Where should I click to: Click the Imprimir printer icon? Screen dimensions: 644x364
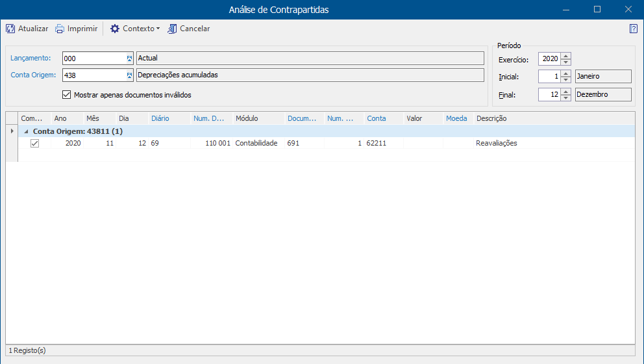coord(60,29)
